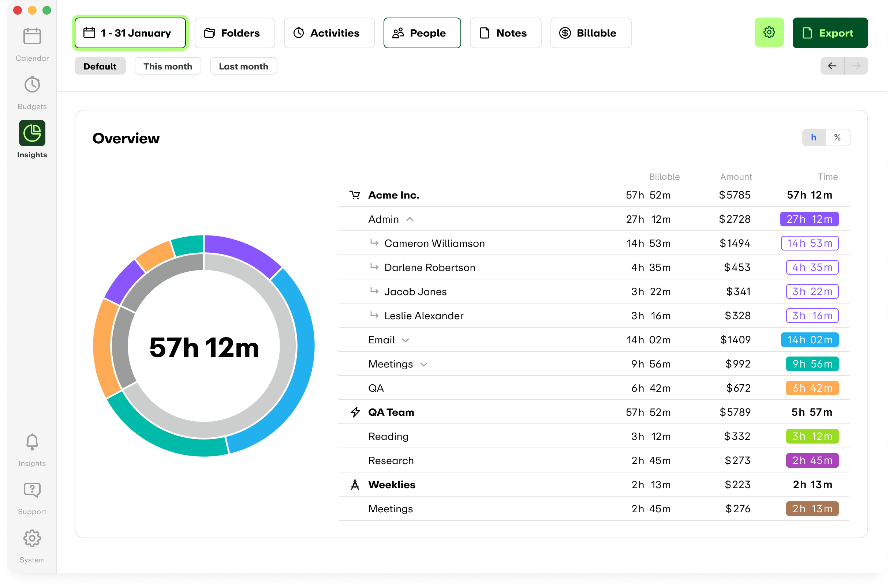Click the Export button

point(830,33)
